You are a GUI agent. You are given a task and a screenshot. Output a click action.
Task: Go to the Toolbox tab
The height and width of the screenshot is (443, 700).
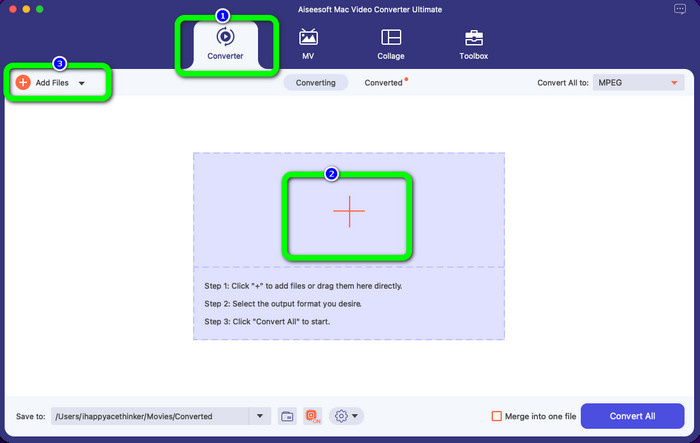(474, 45)
